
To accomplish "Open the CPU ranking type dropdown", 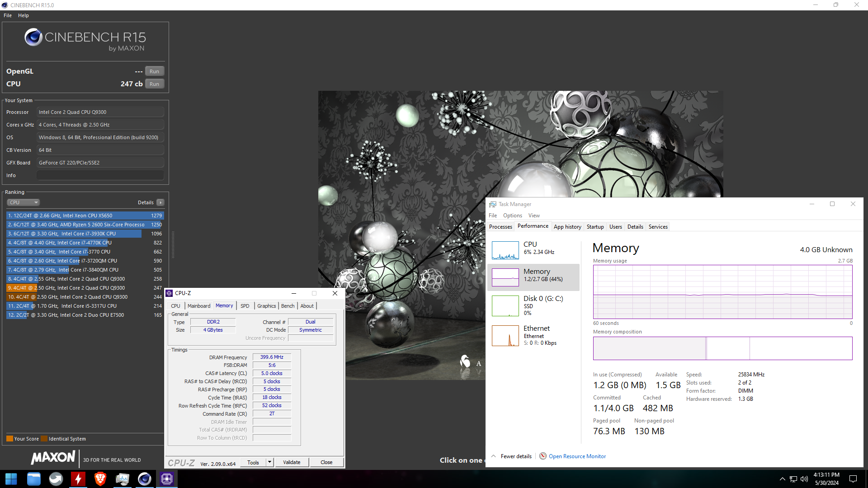I will coord(24,202).
